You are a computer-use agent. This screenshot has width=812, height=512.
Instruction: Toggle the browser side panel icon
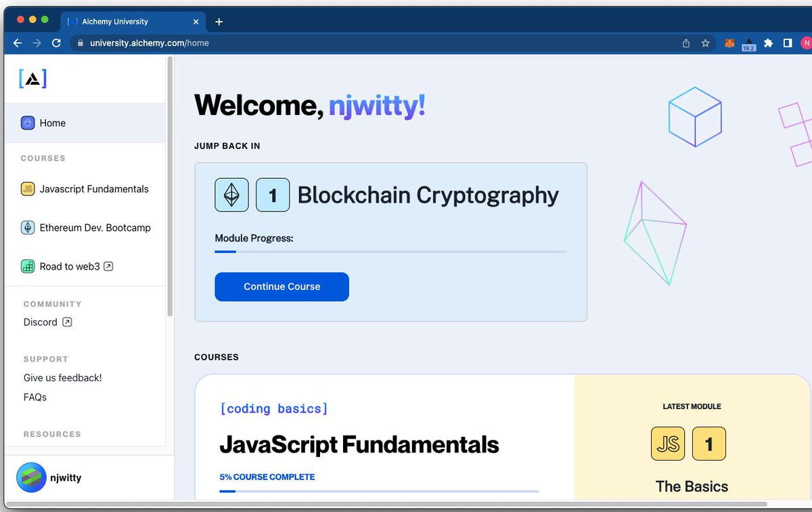[x=788, y=43]
